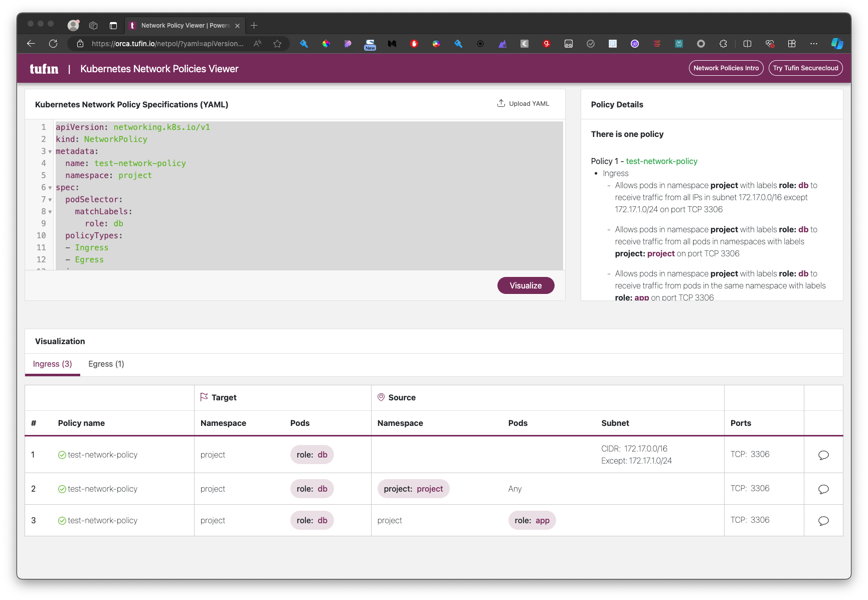Click the comment icon in row 1

pos(823,455)
